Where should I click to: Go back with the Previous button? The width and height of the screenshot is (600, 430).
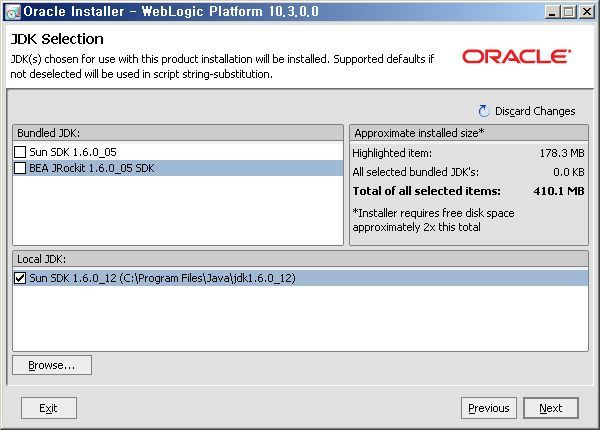[x=489, y=408]
